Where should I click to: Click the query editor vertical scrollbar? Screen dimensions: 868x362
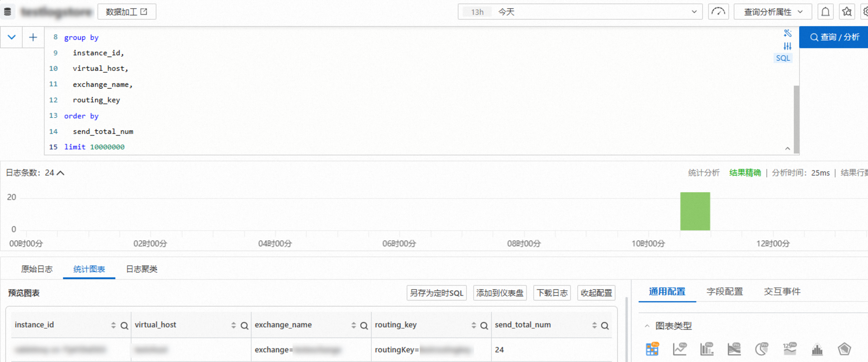click(x=796, y=119)
